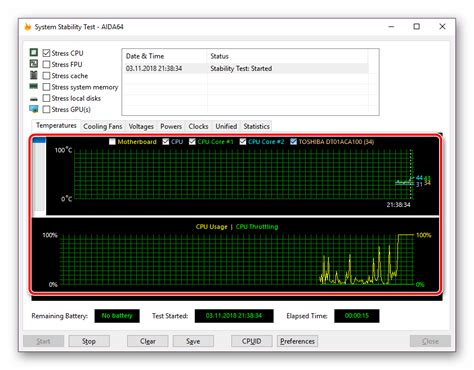Click the AIDA64 flame icon in title bar
Screen dimensions: 474x370
28,27
